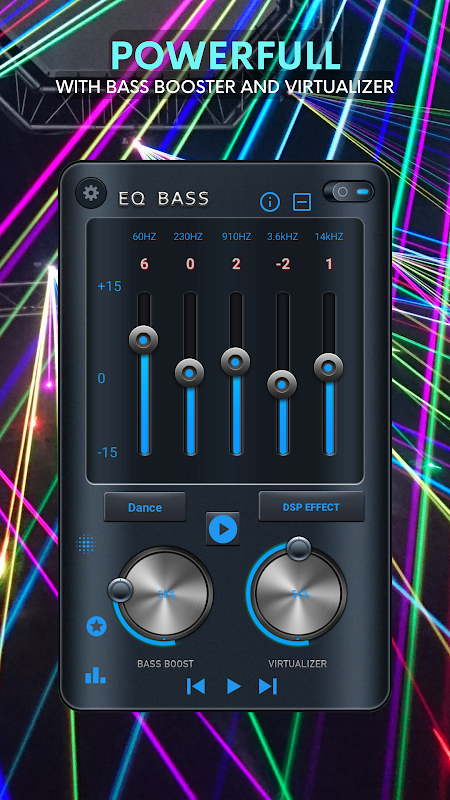Viewport: 450px width, 800px height.
Task: Tap the round play button below presets
Action: (223, 529)
